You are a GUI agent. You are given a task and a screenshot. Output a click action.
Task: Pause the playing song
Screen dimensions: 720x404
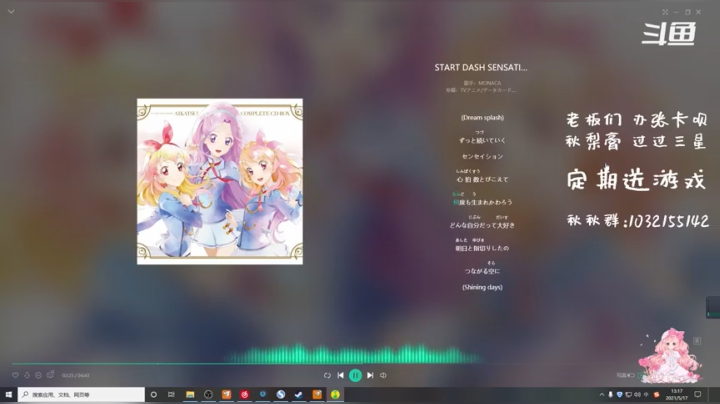[355, 375]
